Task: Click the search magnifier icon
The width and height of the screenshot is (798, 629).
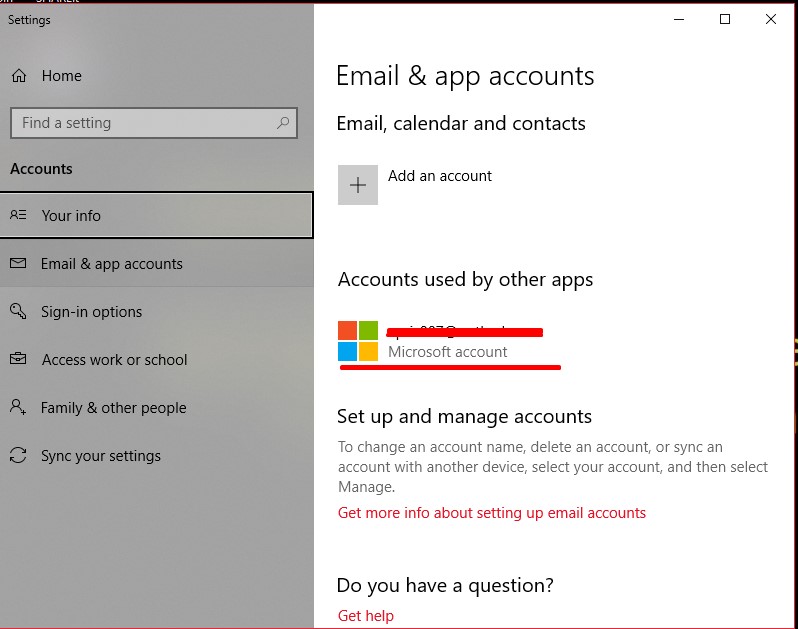Action: pyautogui.click(x=283, y=123)
